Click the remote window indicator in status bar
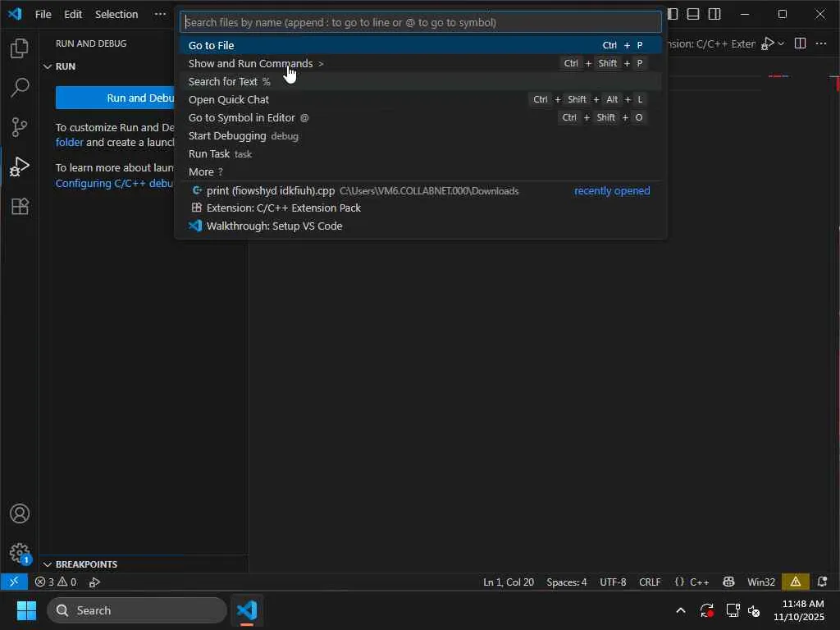Screen dimensions: 840x630 click(x=14, y=582)
